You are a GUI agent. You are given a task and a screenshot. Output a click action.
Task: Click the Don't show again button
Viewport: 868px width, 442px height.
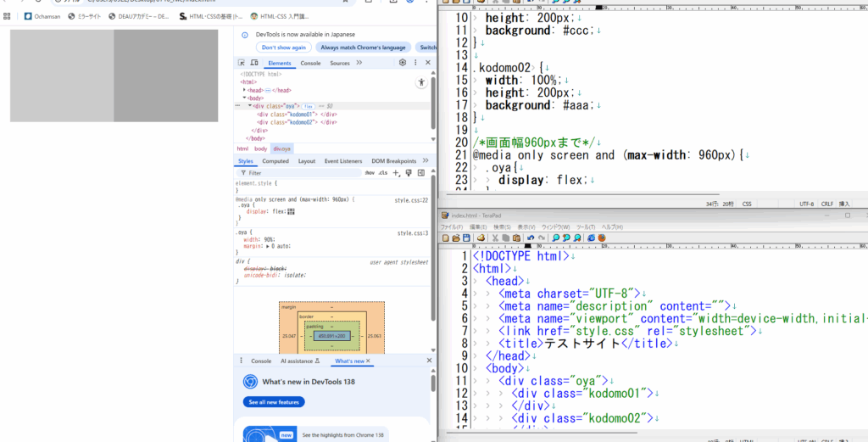pyautogui.click(x=283, y=48)
